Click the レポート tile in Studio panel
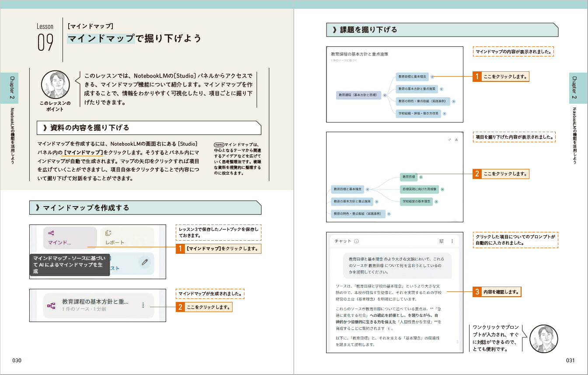Screen dimensions: 588x375 coord(127,238)
